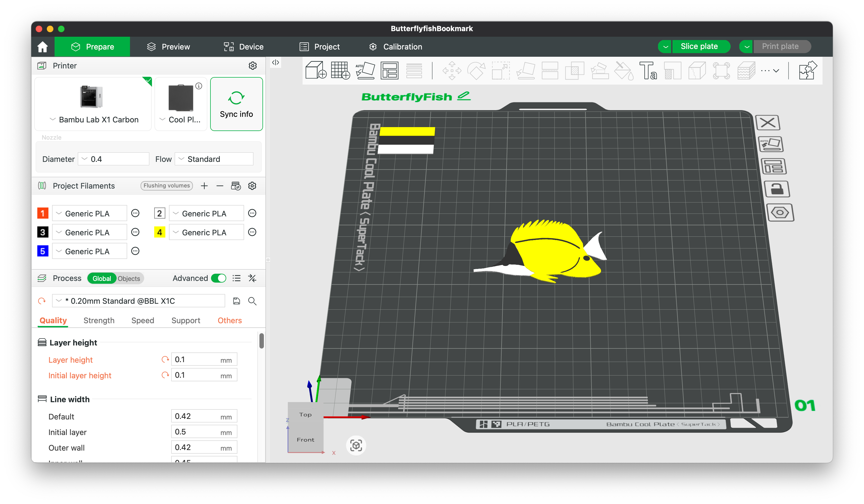This screenshot has width=864, height=504.
Task: Select the Scale tool
Action: pos(500,71)
